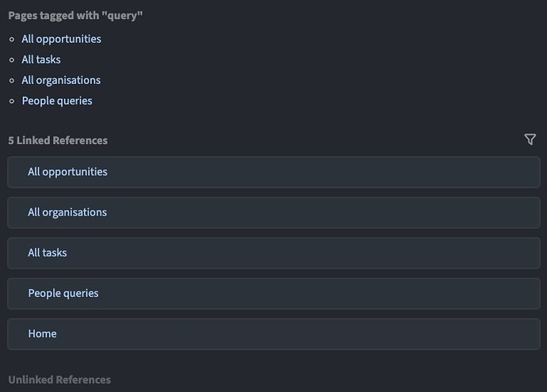Collapse the 5 Linked References section
The image size is (547, 392).
[58, 140]
